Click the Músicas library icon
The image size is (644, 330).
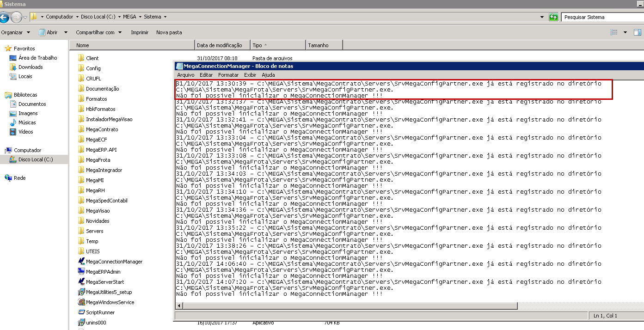(13, 122)
